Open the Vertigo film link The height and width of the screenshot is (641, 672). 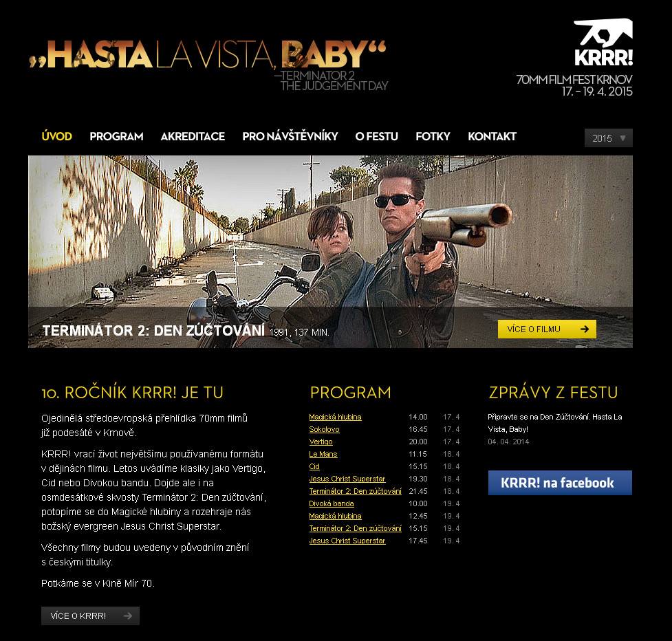(x=321, y=442)
